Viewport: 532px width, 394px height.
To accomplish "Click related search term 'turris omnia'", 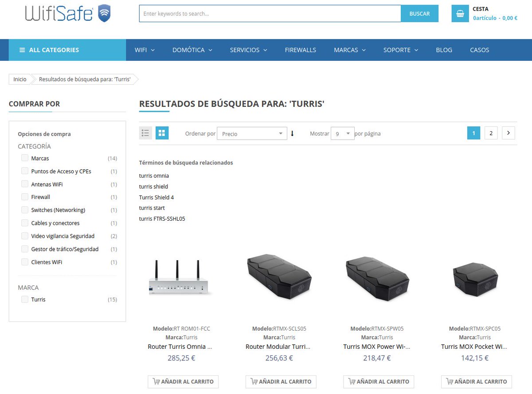I will click(x=154, y=176).
